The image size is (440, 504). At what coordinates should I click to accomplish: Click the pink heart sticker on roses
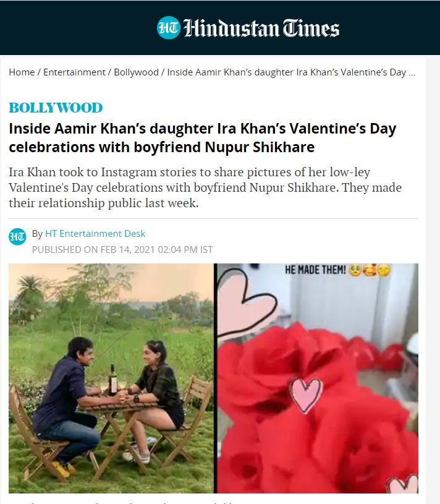[x=306, y=395]
